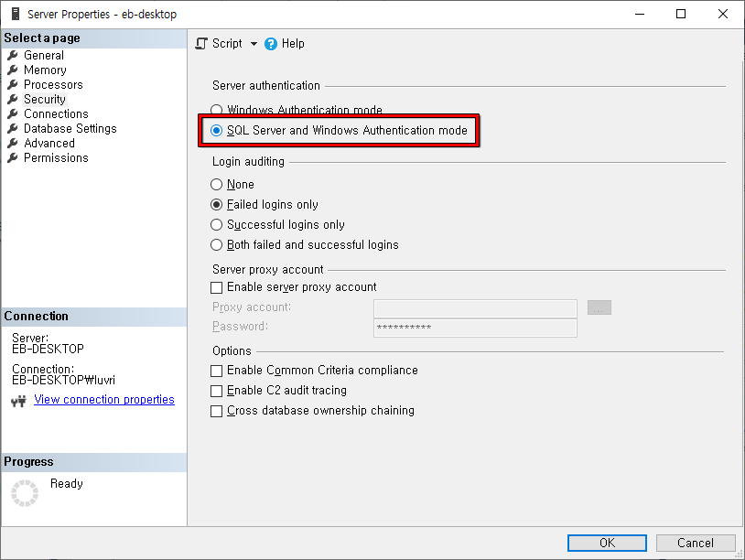Click the wrench icon beside Connections
The width and height of the screenshot is (745, 560).
(x=13, y=114)
